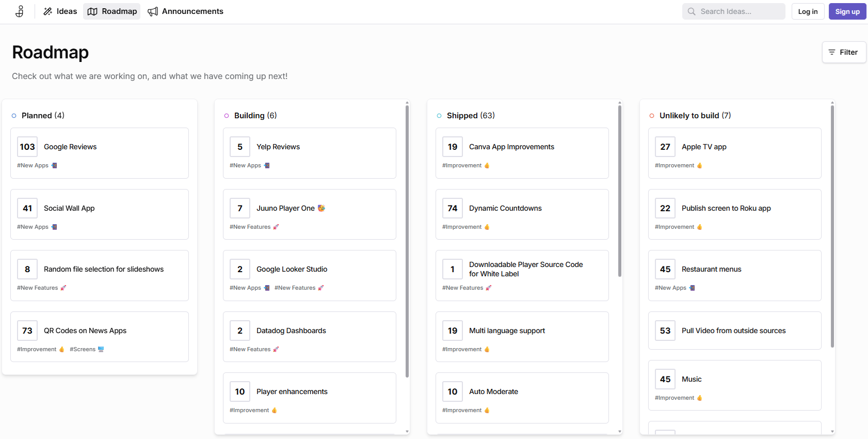
Task: Click vote count 10 on Player enhancements
Action: [240, 391]
